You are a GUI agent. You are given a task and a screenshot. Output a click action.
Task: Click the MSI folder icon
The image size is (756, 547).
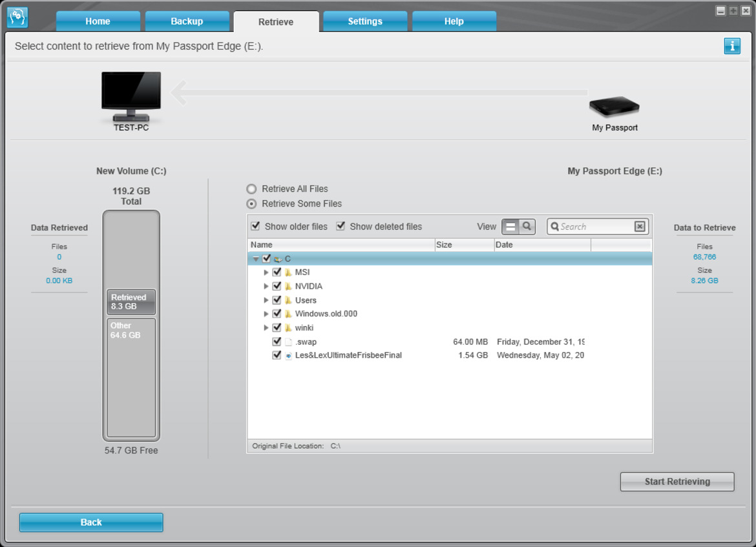288,273
